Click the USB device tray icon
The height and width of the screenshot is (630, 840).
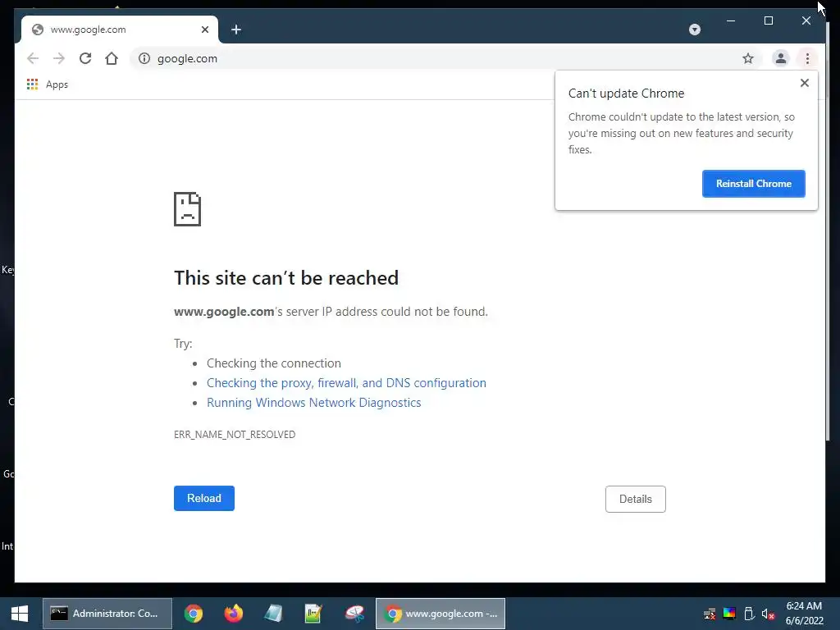pyautogui.click(x=749, y=614)
